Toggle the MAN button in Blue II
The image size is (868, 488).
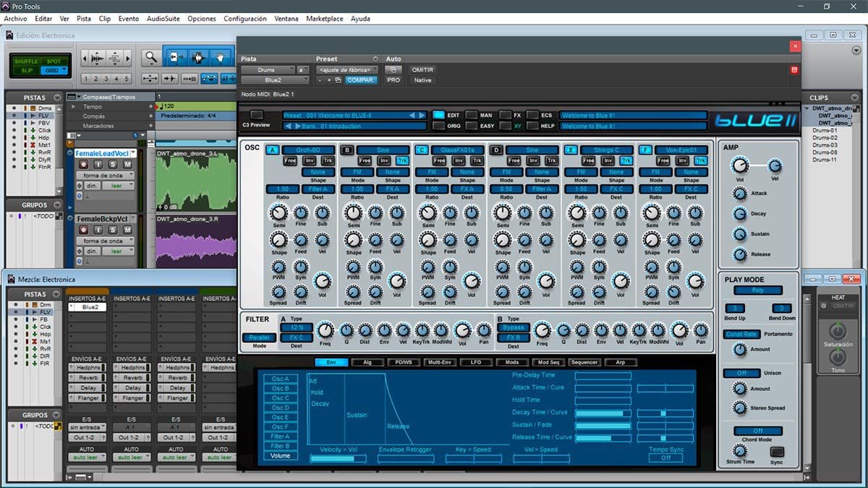[x=472, y=115]
